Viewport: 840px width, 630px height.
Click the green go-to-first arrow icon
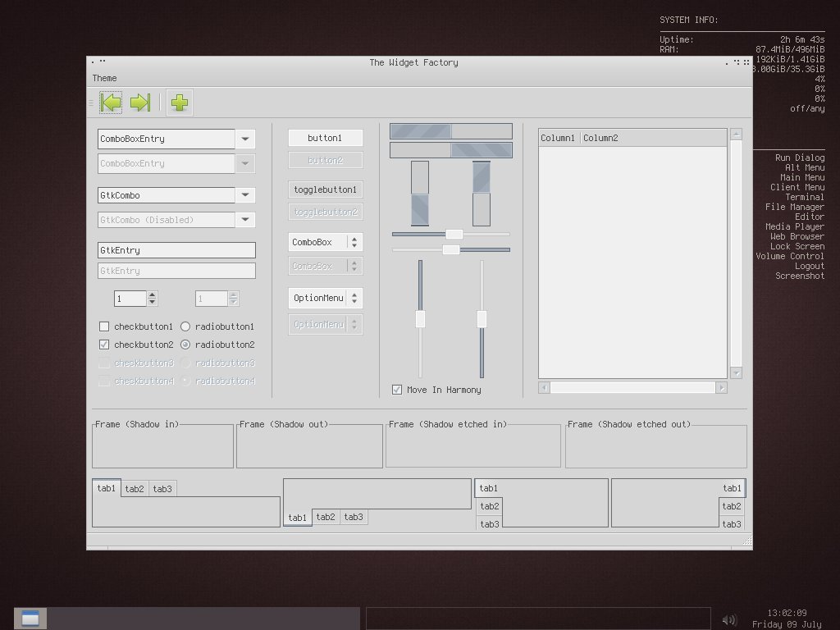(x=111, y=103)
